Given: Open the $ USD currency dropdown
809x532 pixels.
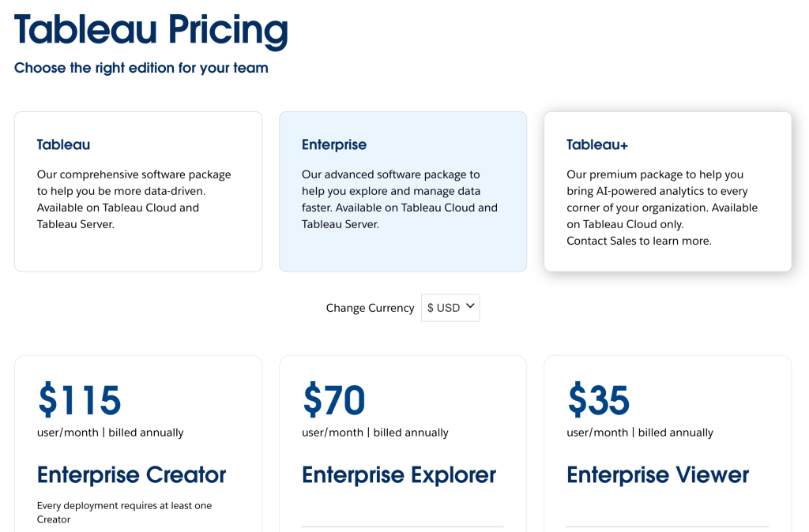Looking at the screenshot, I should click(450, 308).
